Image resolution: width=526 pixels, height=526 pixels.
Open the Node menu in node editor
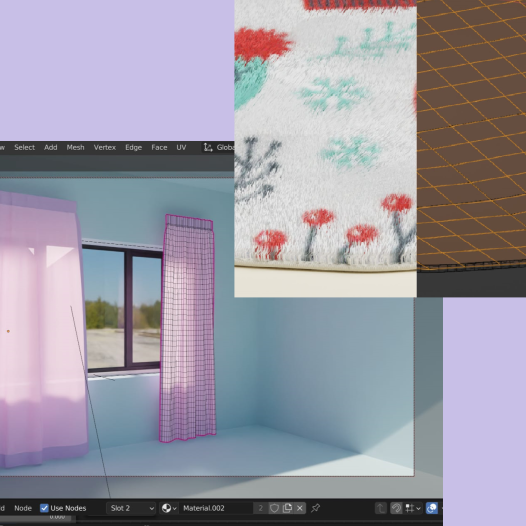23,508
